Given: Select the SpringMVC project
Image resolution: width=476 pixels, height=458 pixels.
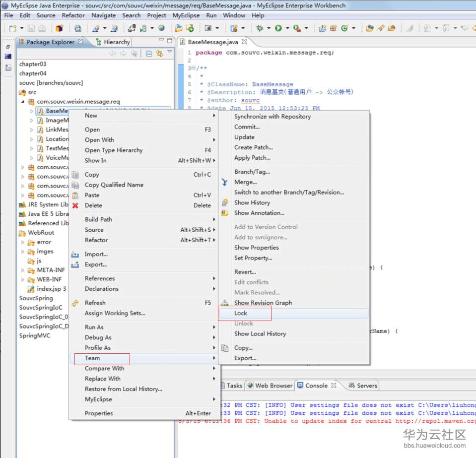Looking at the screenshot, I should [x=35, y=335].
